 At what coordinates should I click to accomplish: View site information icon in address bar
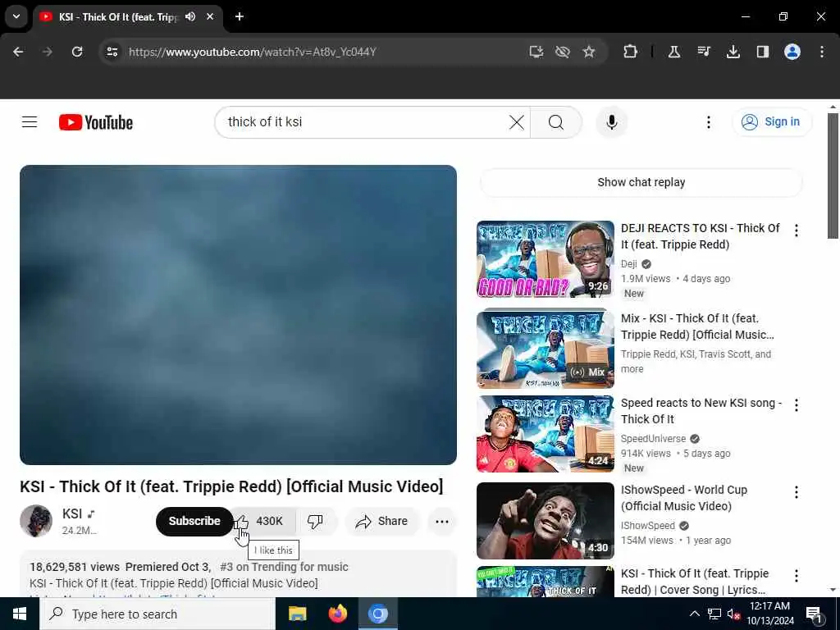[x=112, y=52]
